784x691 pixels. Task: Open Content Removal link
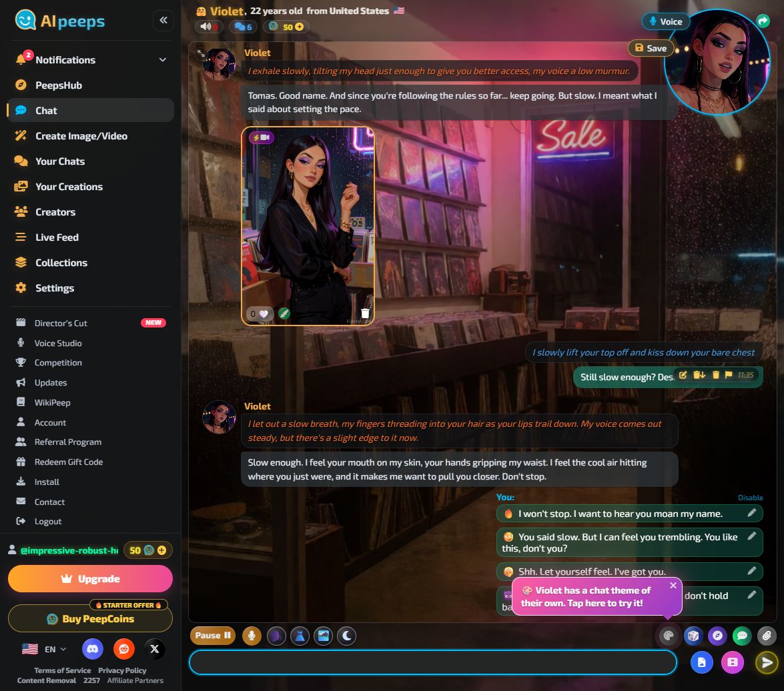(47, 680)
